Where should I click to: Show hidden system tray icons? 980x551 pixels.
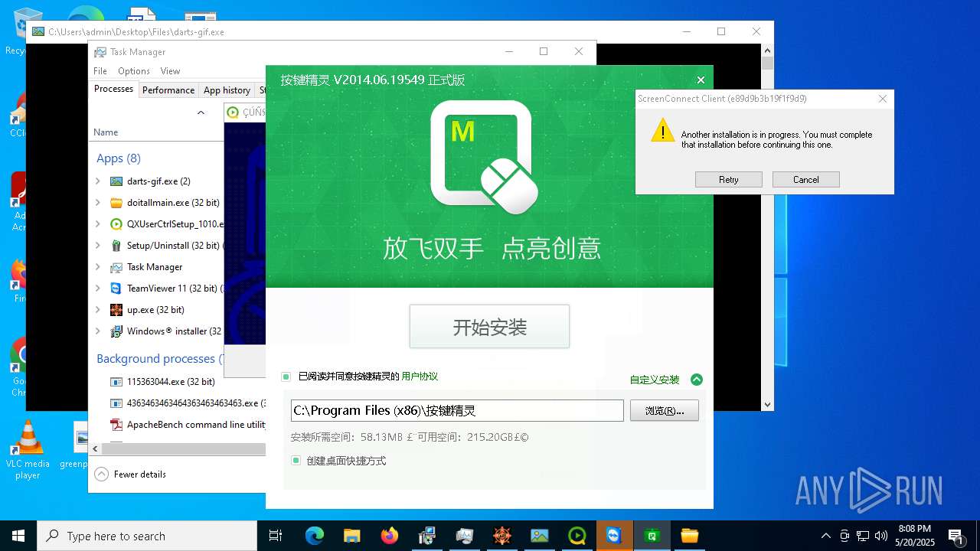(x=825, y=536)
